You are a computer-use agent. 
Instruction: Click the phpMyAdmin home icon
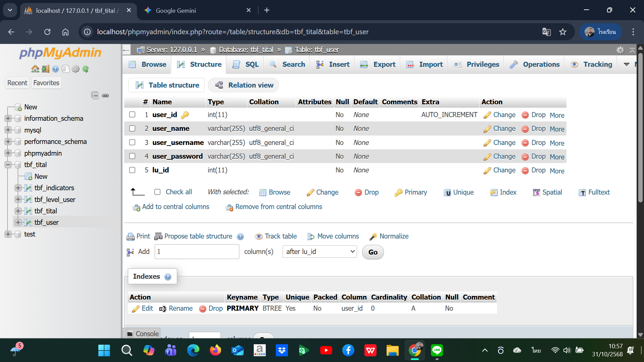[35, 69]
